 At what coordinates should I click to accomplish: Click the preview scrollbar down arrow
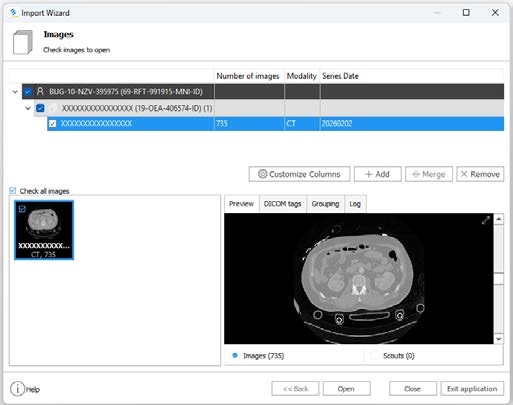click(499, 339)
